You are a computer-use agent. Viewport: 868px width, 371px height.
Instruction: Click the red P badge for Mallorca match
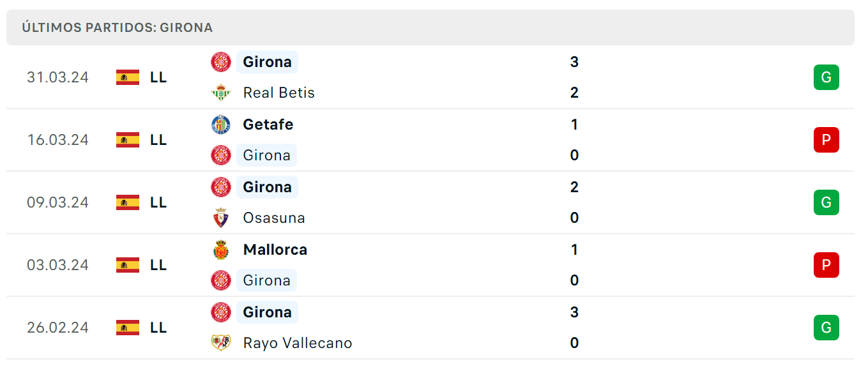pyautogui.click(x=826, y=265)
